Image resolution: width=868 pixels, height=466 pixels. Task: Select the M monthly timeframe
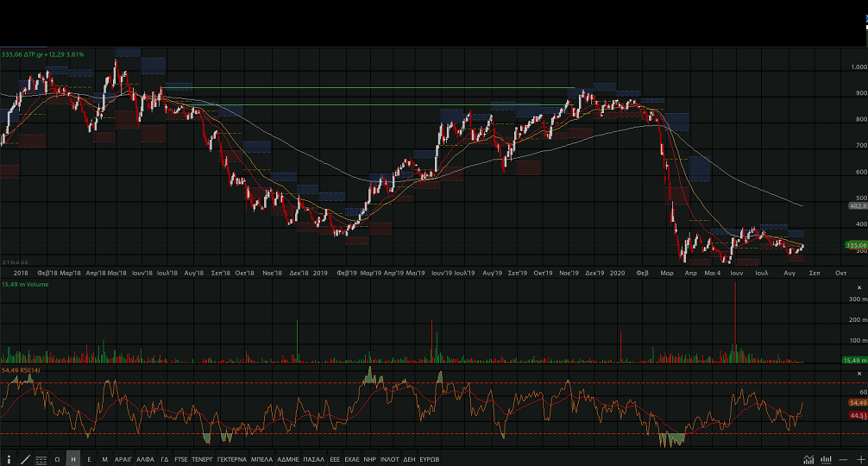click(104, 459)
